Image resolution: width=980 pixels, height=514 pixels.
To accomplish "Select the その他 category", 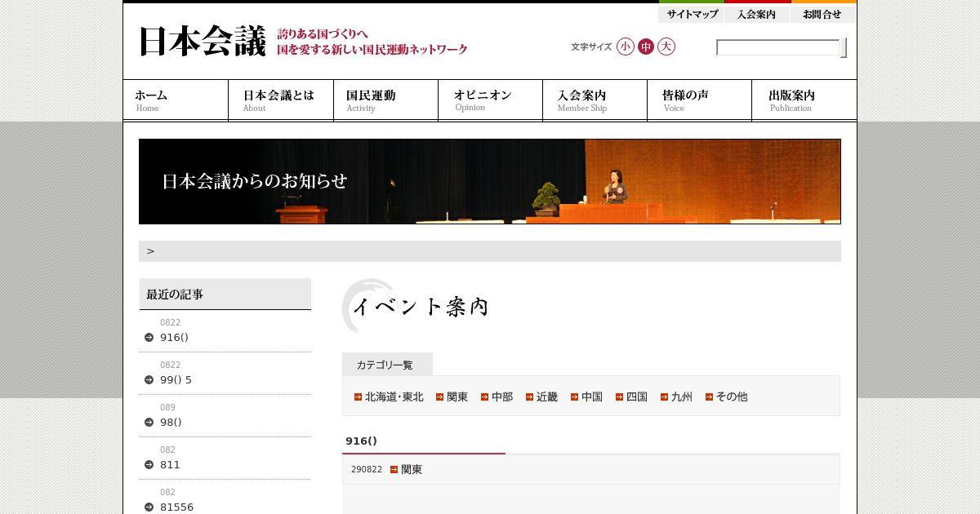I will [732, 397].
